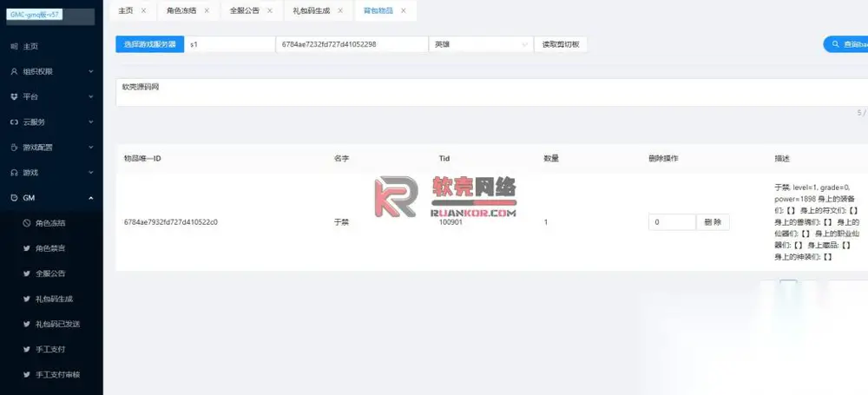Click the 选择游戏服务器 button
868x395 pixels.
click(149, 44)
